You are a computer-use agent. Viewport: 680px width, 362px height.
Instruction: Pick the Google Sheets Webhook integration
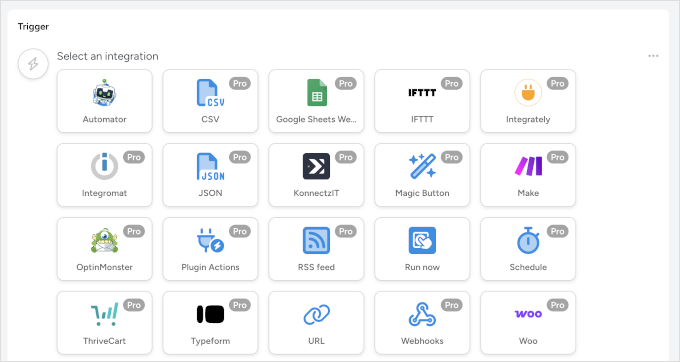point(316,101)
